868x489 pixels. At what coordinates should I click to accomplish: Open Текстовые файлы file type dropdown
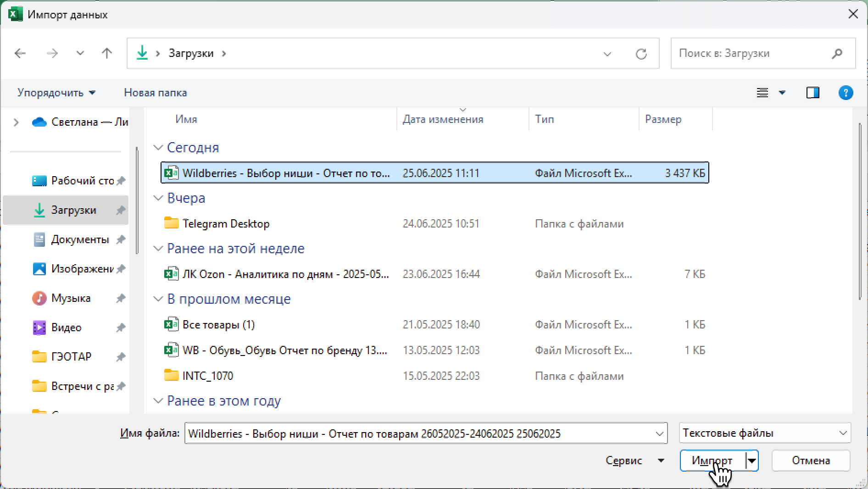click(765, 433)
